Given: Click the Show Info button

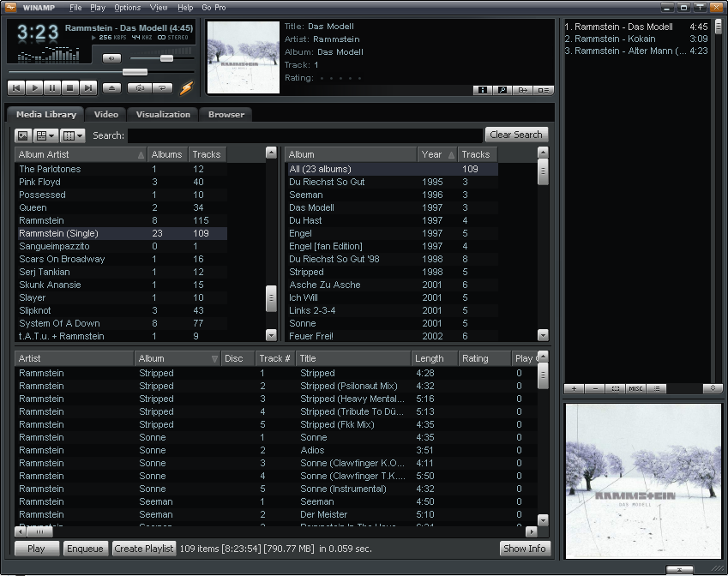Looking at the screenshot, I should tap(525, 549).
